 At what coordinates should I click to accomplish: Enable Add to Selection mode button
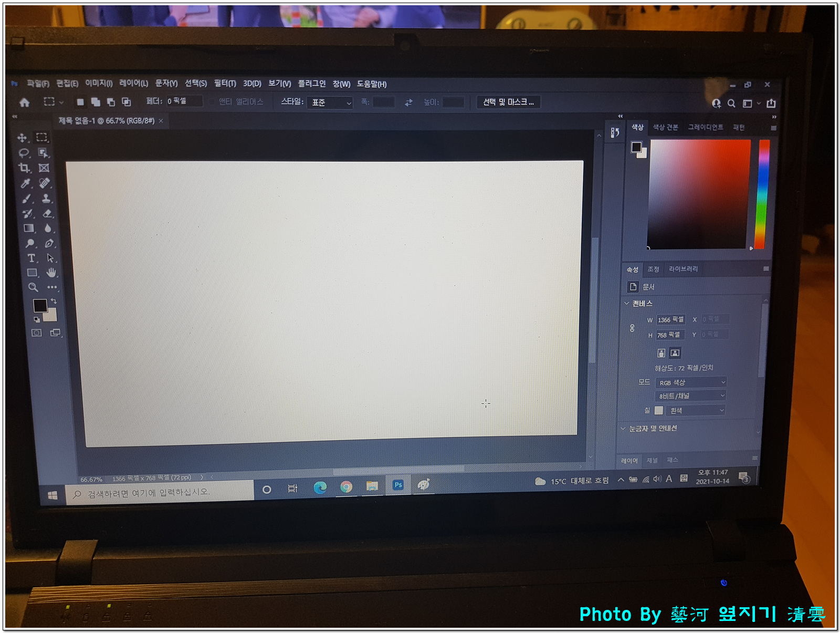(96, 102)
